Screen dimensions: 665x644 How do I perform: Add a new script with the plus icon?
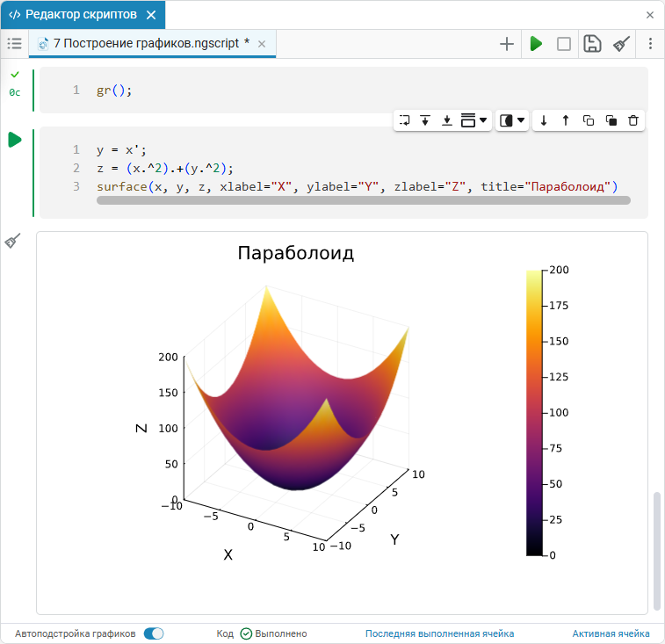(x=506, y=44)
